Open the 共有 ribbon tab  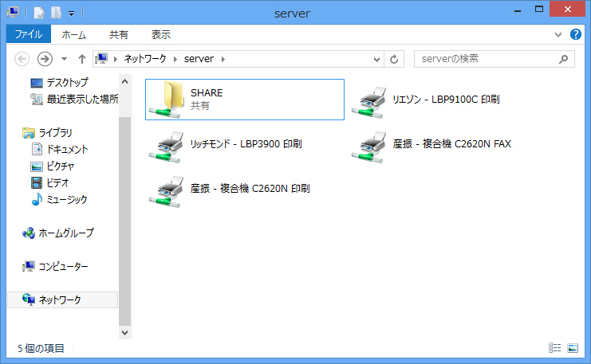tap(119, 34)
